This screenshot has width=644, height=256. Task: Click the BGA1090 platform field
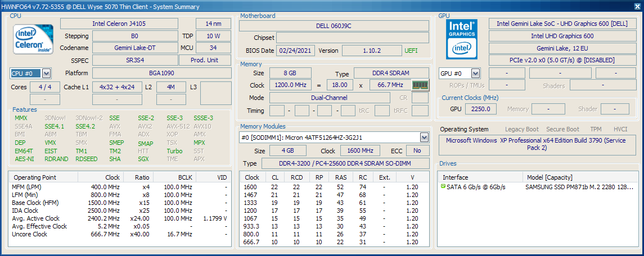(161, 73)
